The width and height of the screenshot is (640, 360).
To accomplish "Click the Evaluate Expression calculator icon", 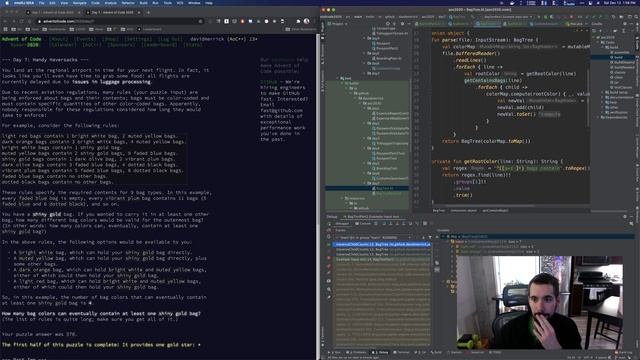I will point(425,223).
